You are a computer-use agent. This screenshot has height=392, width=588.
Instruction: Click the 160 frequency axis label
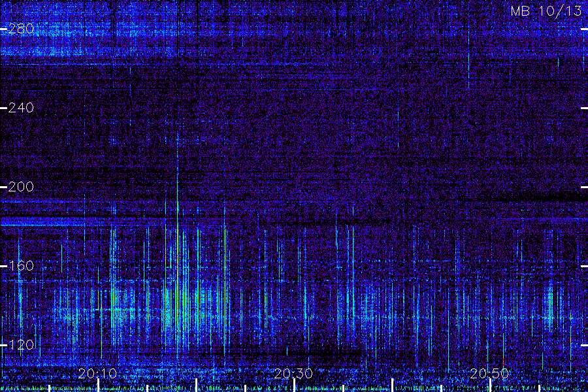point(21,266)
